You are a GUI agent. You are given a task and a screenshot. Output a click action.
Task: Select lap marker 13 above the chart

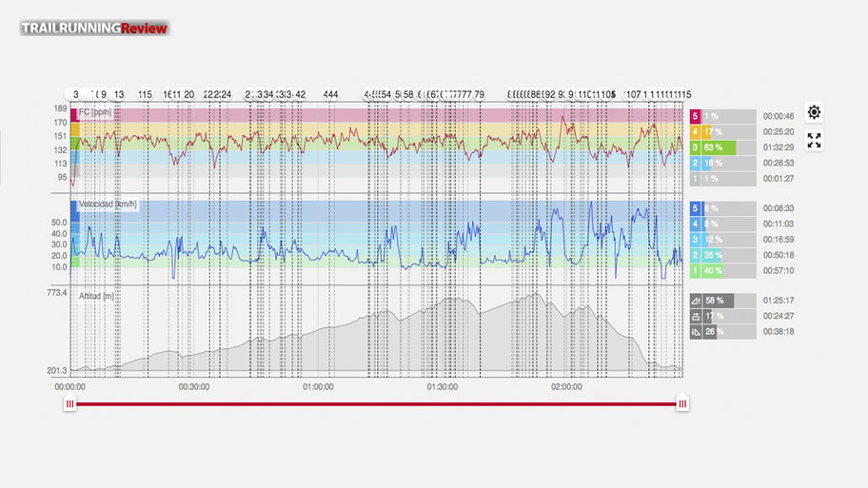[118, 94]
